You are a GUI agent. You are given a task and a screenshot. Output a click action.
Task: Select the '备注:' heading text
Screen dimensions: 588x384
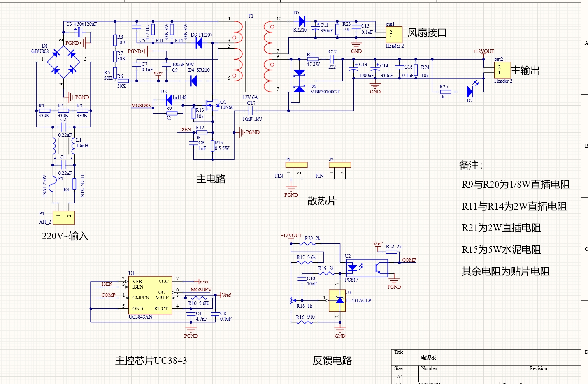click(470, 166)
